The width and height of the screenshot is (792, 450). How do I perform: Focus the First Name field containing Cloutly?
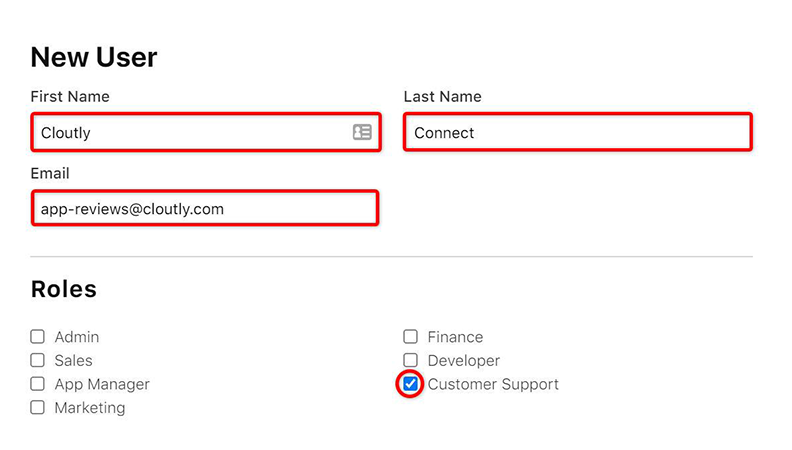tap(190, 132)
